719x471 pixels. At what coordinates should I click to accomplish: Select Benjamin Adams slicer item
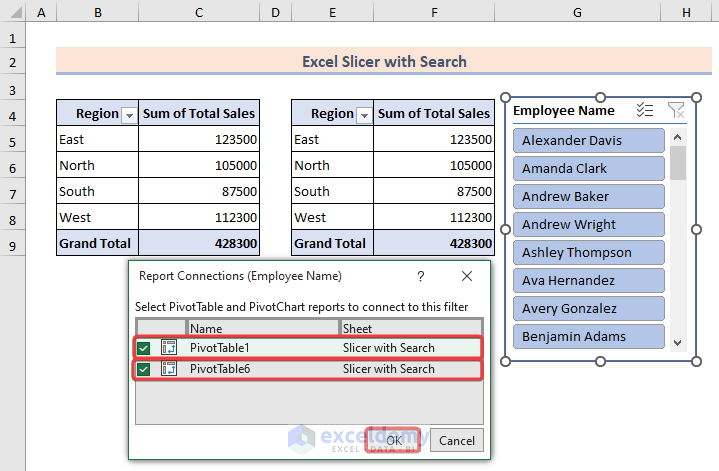coord(588,337)
